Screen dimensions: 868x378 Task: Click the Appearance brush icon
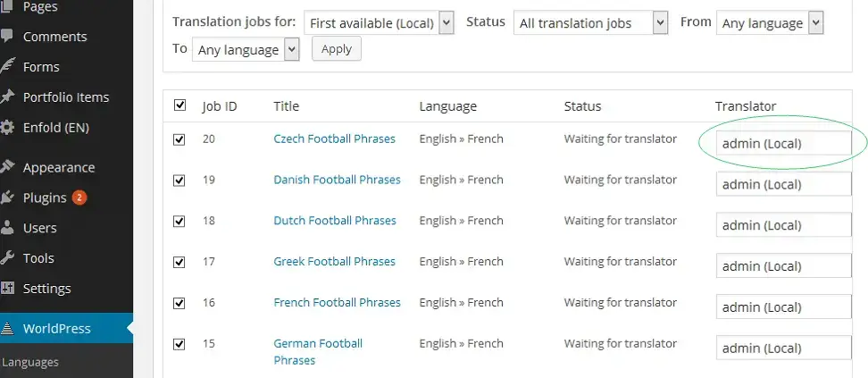[6, 167]
